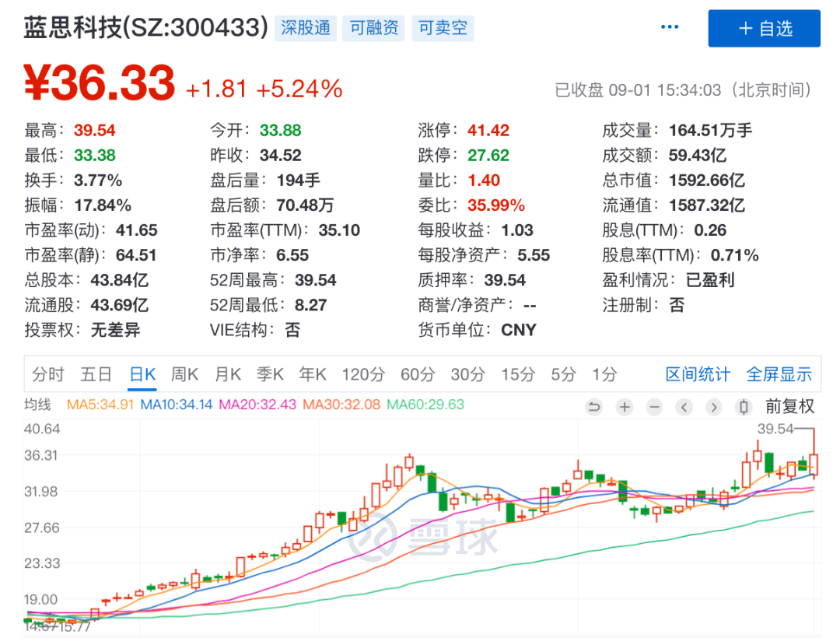Image resolution: width=840 pixels, height=638 pixels.
Task: Select the 月K monthly tab
Action: tap(227, 374)
